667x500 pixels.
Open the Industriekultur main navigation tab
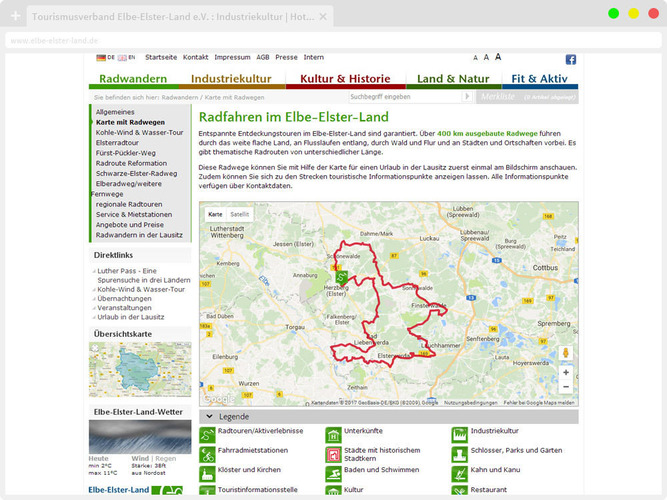(231, 79)
